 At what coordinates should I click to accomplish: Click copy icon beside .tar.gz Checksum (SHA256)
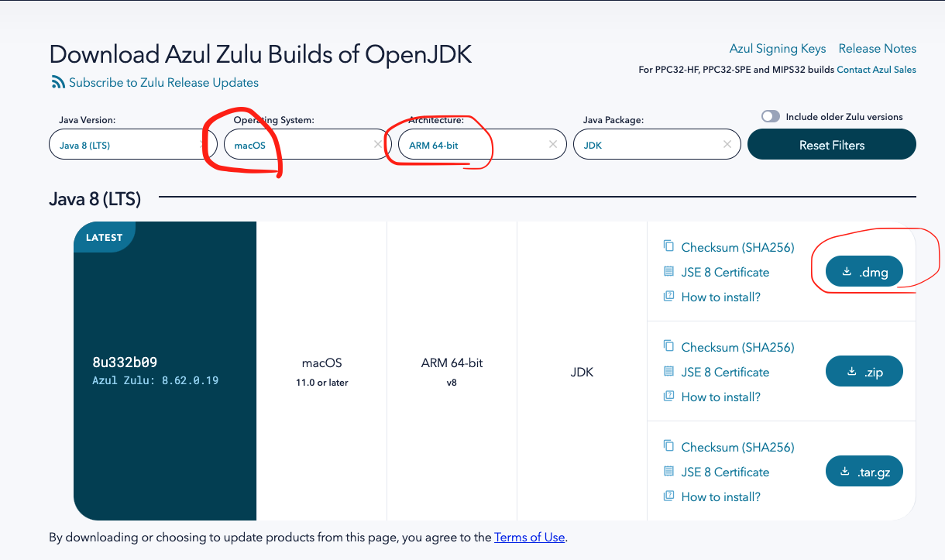(668, 446)
